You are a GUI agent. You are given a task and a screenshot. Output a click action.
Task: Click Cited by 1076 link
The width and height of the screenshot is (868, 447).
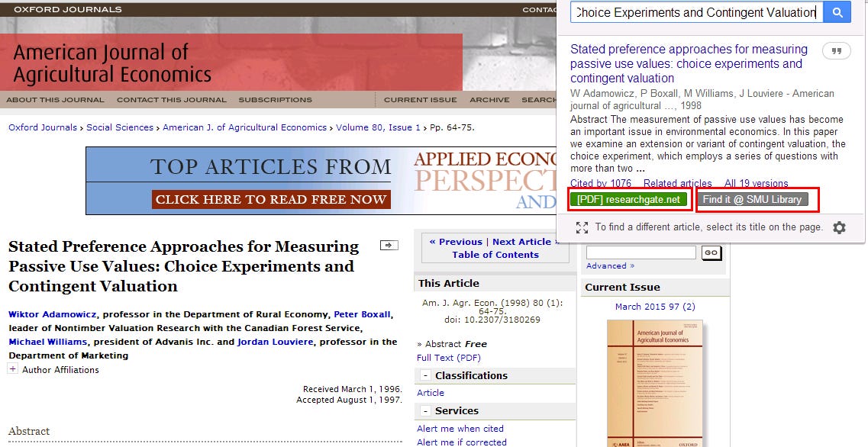click(x=601, y=183)
